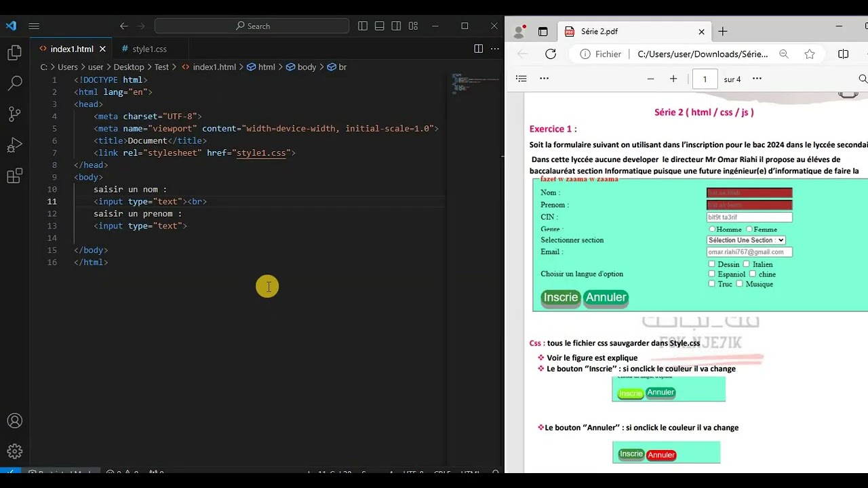Click the '<title>Document</title>' code line
The image size is (868, 488).
tap(150, 140)
